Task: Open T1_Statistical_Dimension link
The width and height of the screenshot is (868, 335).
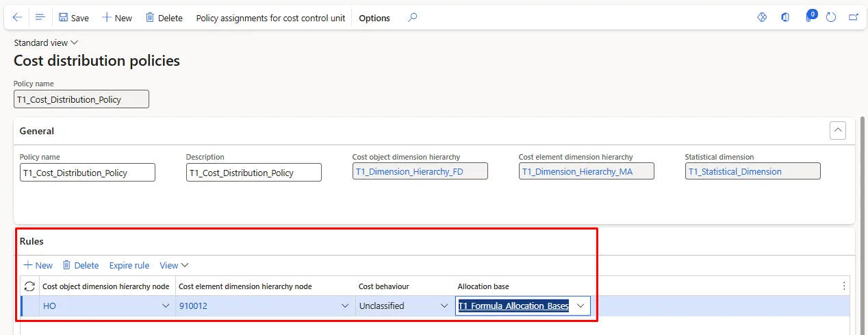Action: pyautogui.click(x=735, y=171)
